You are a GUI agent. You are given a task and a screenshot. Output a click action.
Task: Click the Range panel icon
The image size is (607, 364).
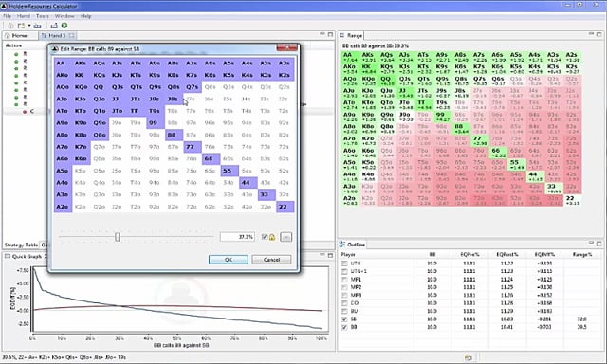[x=342, y=36]
